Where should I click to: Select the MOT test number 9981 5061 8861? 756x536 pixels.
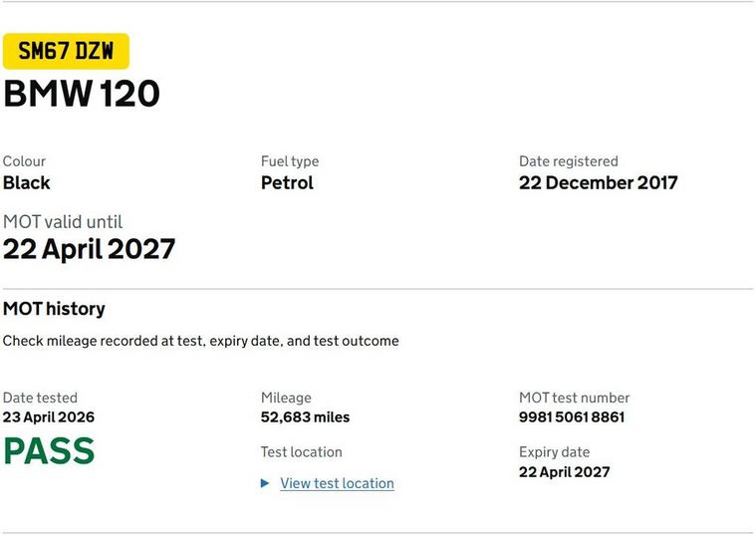tap(572, 416)
